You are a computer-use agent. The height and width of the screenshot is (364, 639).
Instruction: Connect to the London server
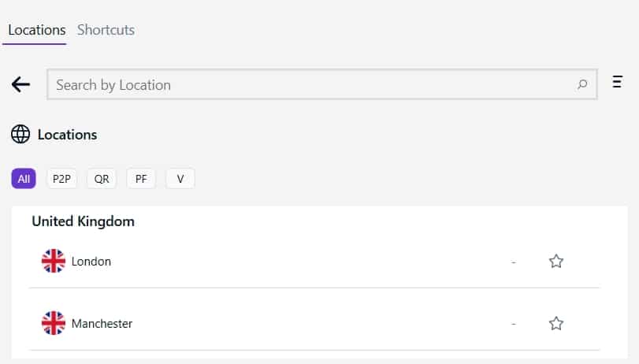(314, 262)
